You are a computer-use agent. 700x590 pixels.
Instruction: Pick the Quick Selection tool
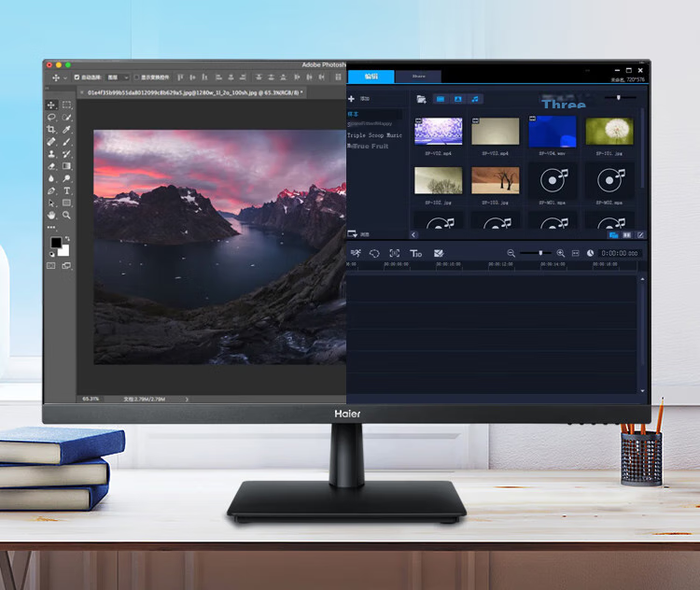(x=66, y=117)
